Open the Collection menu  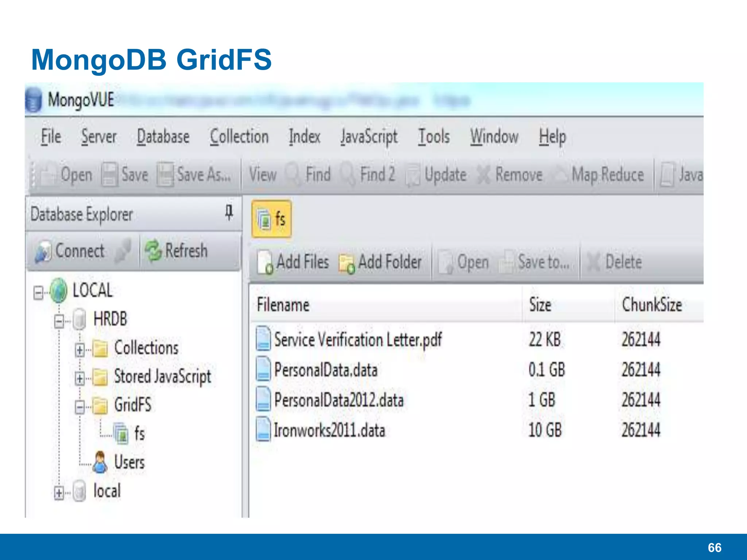coord(239,137)
